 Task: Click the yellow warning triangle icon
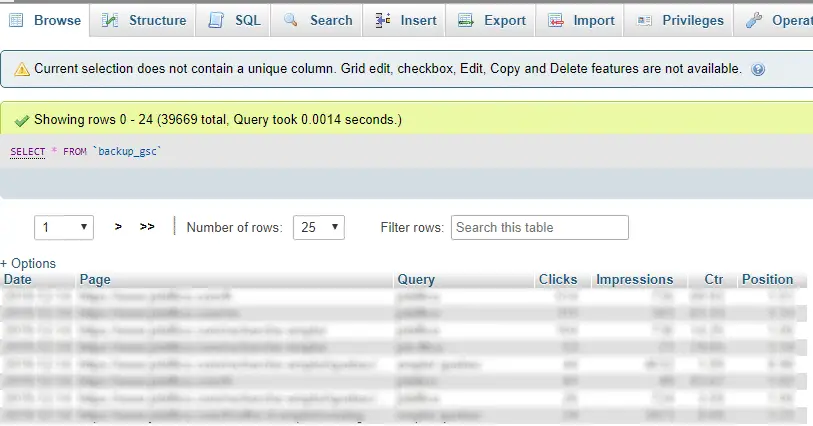coord(22,69)
